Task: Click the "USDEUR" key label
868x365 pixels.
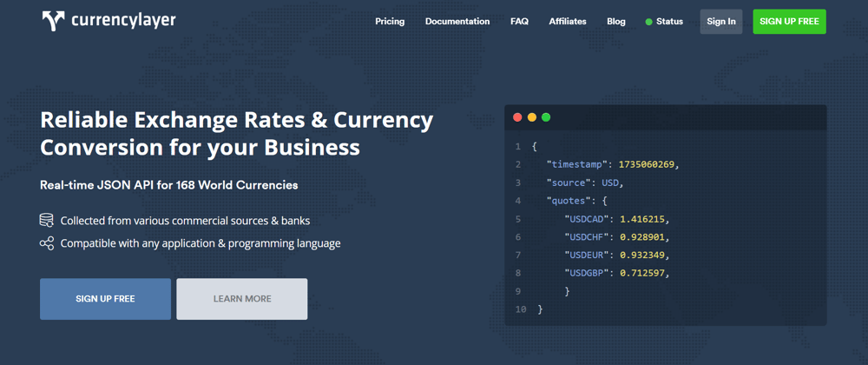Action: coord(588,255)
